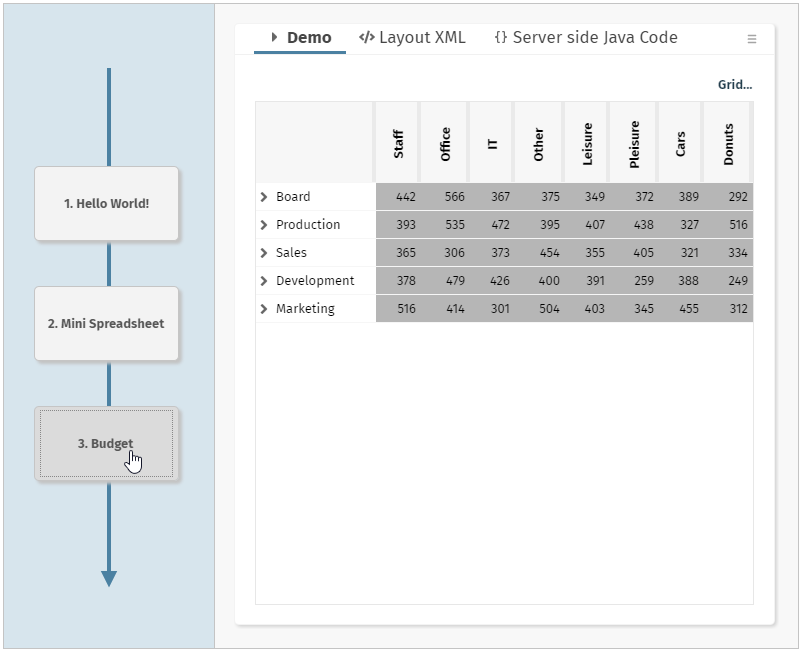Click the Leisure column header
Screen dimensions: 801x651
coord(587,143)
